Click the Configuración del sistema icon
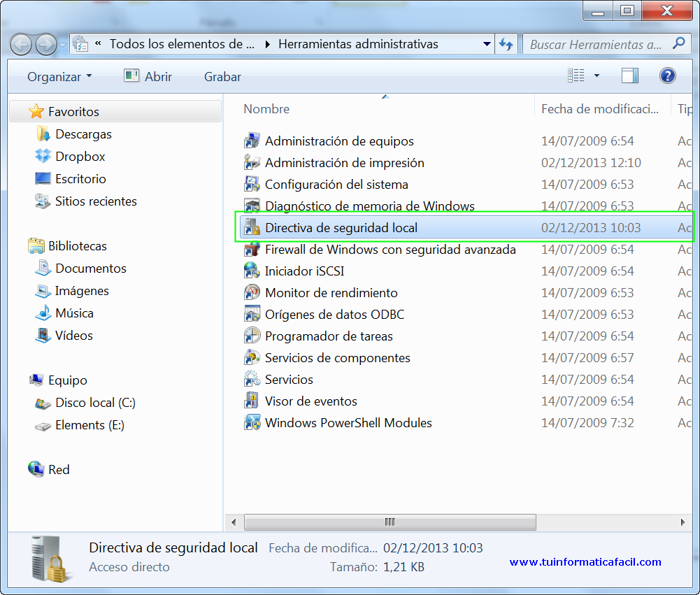 (252, 185)
